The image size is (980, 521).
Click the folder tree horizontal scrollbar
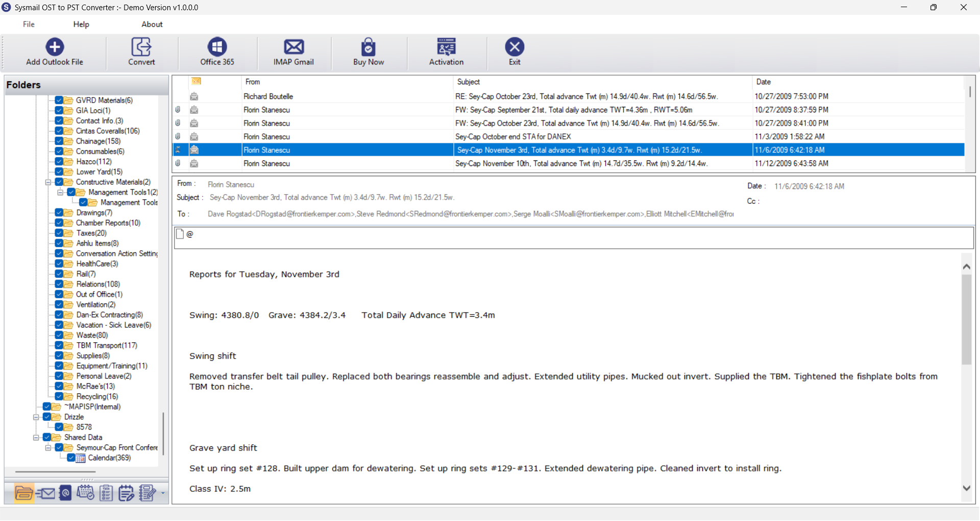point(55,472)
